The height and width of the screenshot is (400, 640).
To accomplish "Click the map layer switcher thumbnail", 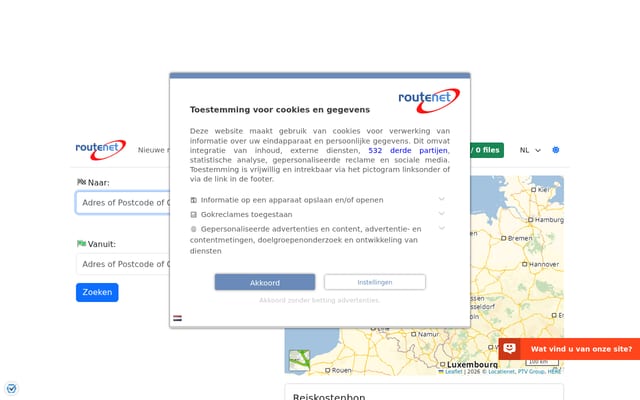I will (300, 360).
